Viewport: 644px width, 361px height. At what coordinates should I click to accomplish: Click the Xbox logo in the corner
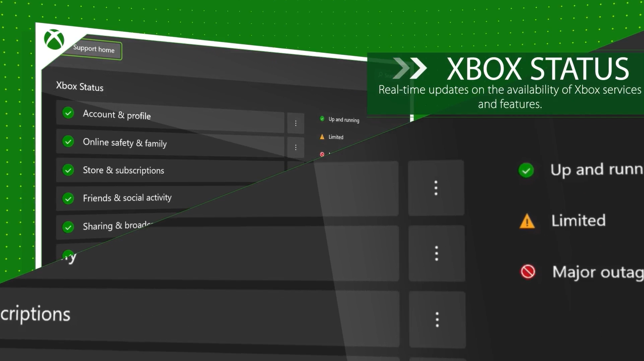click(54, 39)
